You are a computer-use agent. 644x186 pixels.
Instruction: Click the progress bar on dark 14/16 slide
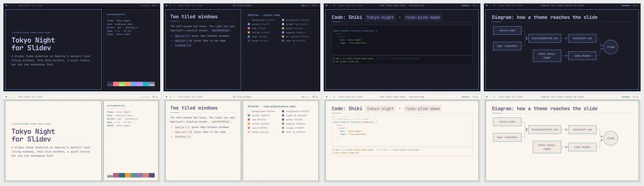(x=626, y=6)
